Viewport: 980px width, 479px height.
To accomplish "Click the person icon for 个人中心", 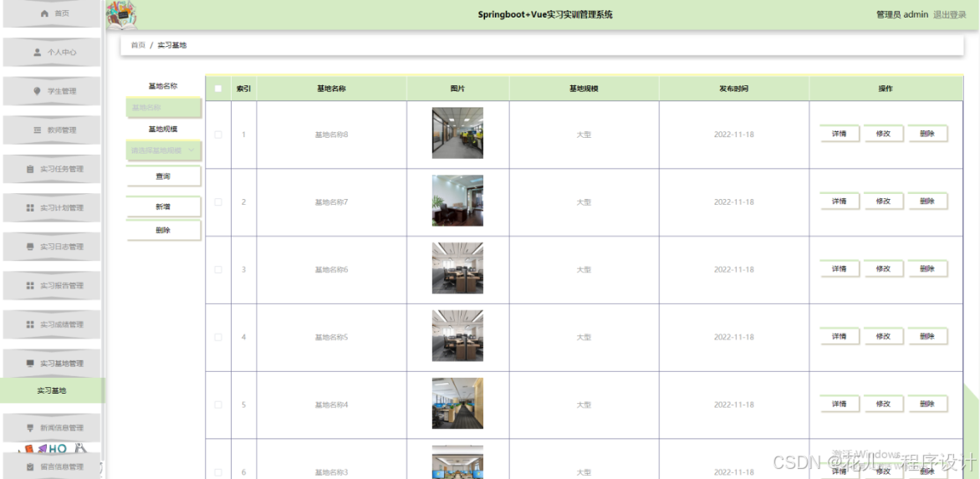I will click(38, 53).
